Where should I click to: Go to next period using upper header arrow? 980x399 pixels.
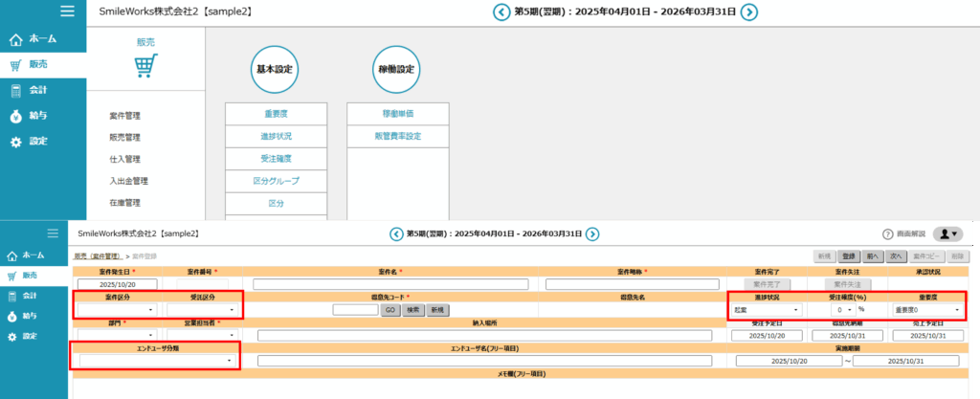tap(749, 12)
